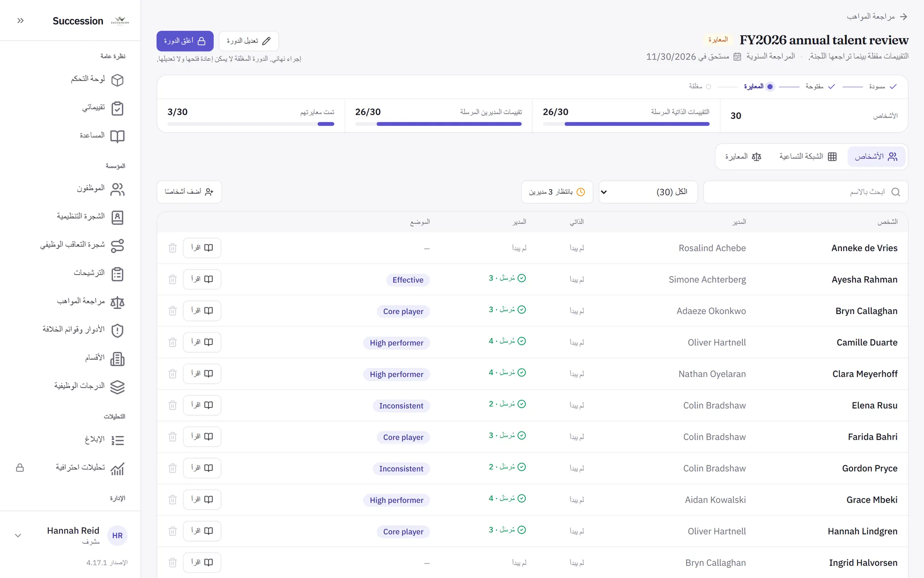
Task: Open help book icon in sidebar
Action: (117, 136)
